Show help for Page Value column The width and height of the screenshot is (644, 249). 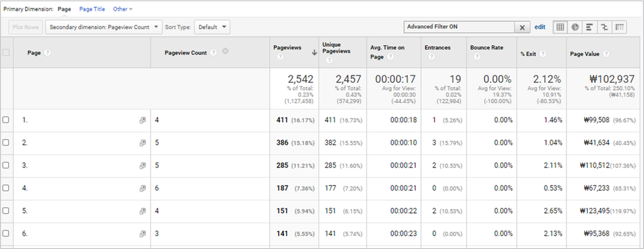click(x=606, y=54)
